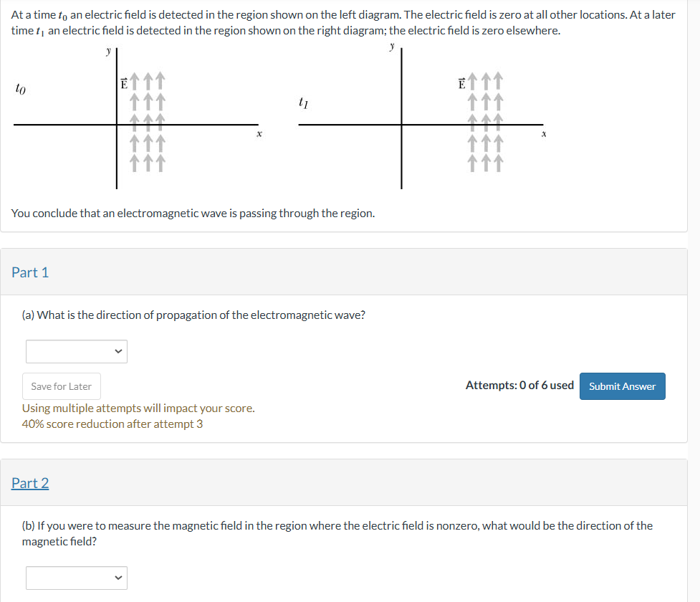Select the Part 1 section header

[x=30, y=272]
